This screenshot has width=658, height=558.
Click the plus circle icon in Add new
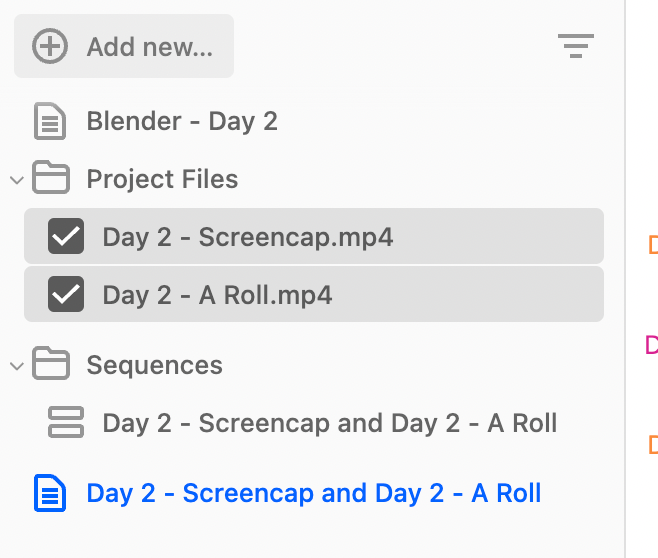(50, 46)
